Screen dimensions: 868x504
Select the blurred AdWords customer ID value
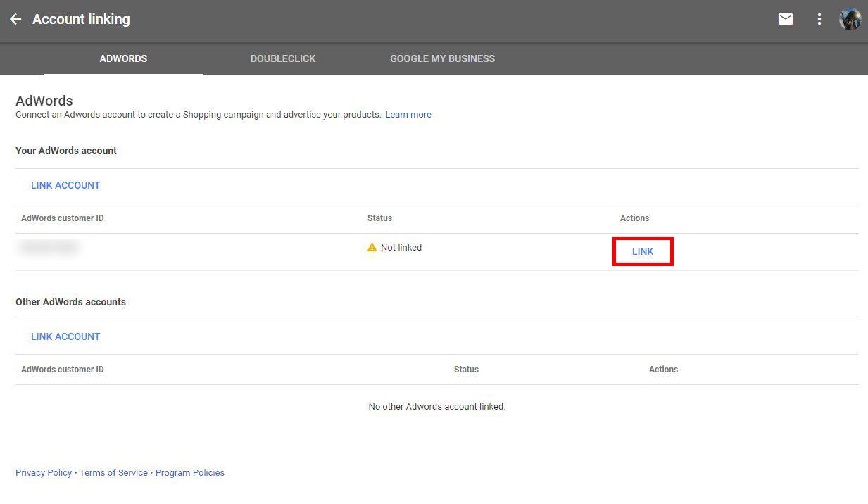click(x=49, y=247)
